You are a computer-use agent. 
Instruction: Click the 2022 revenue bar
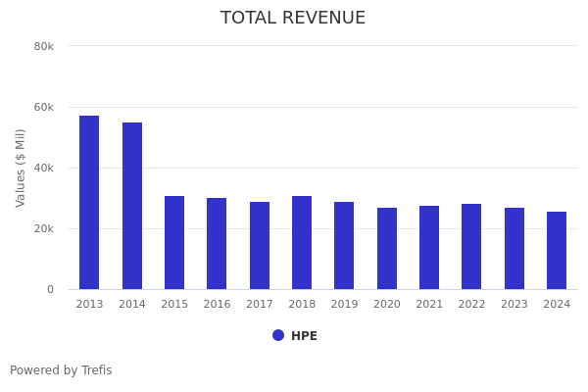click(x=471, y=246)
